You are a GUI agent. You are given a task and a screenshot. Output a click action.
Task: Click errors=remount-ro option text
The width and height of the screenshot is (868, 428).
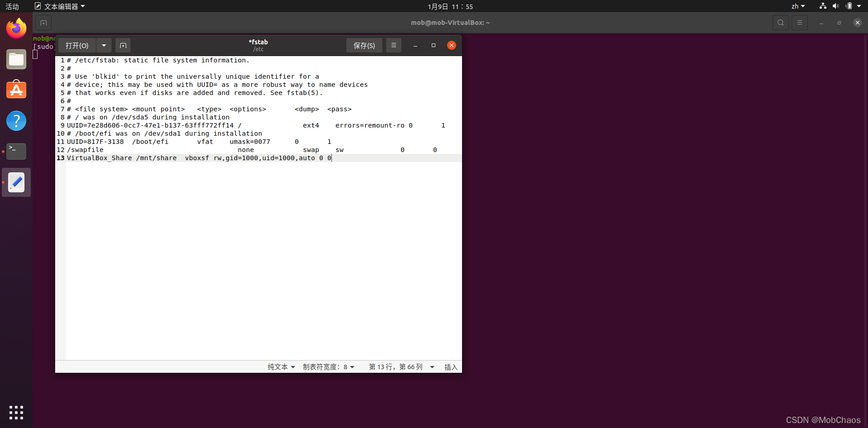[370, 125]
